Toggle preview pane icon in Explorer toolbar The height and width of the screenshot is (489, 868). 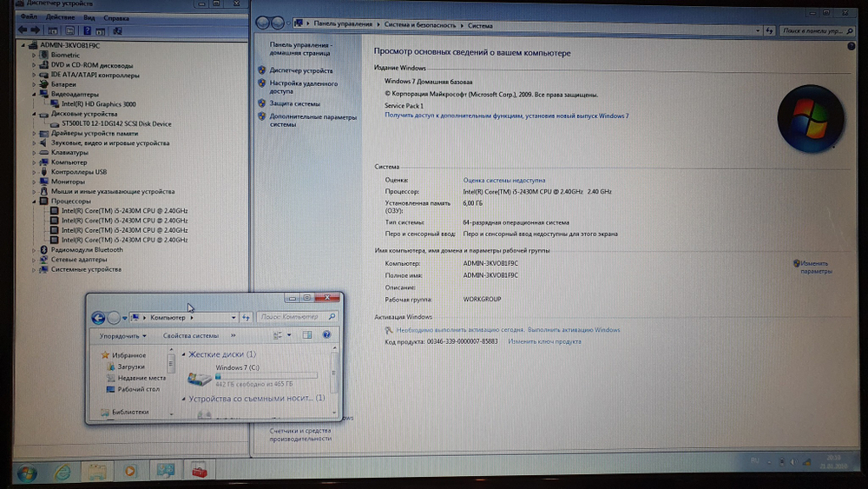[x=307, y=335]
